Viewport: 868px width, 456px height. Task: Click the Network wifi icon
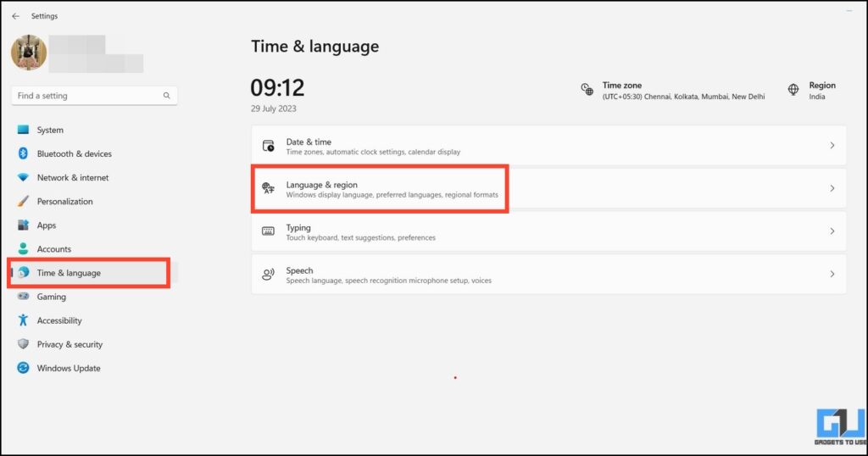[x=23, y=177]
